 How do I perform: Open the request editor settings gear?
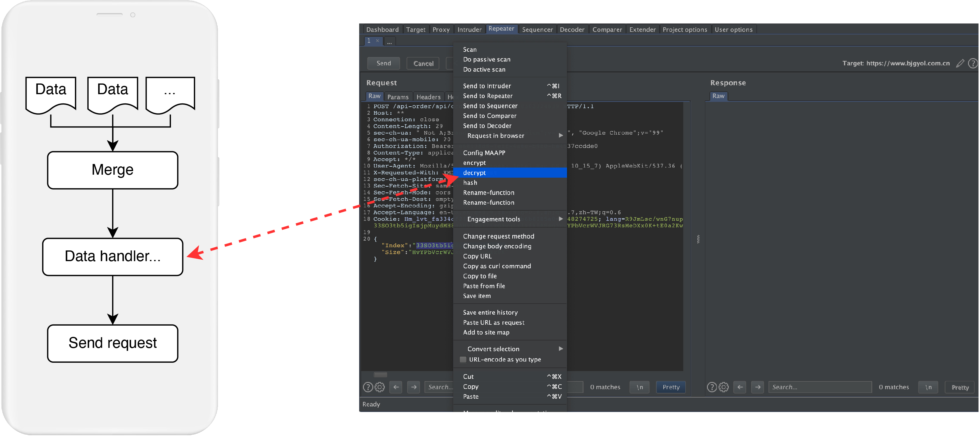pyautogui.click(x=380, y=387)
